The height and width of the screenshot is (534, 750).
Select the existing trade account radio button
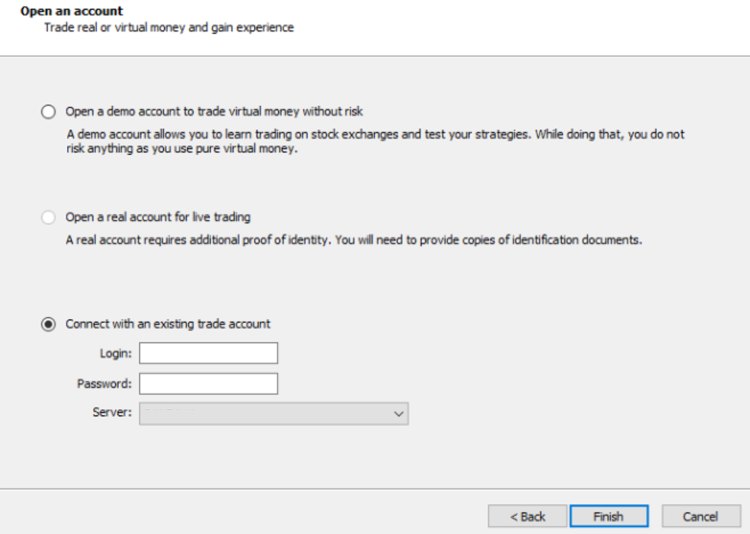[x=48, y=324]
